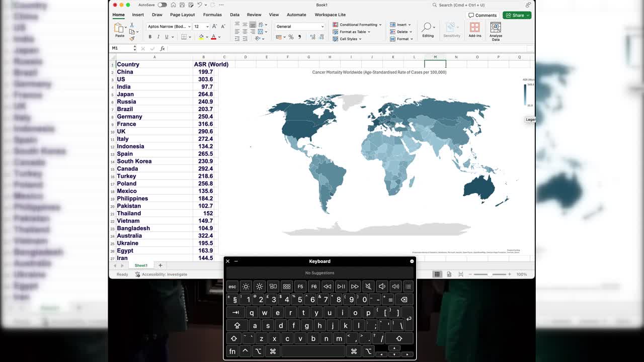This screenshot has height=362, width=644.
Task: Apply percent style to the cell
Action: point(291,37)
